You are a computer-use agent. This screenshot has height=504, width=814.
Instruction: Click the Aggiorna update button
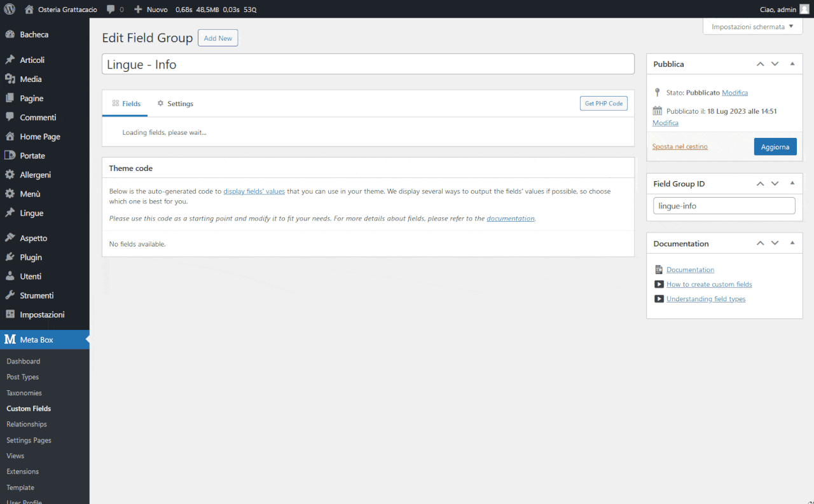[775, 147]
